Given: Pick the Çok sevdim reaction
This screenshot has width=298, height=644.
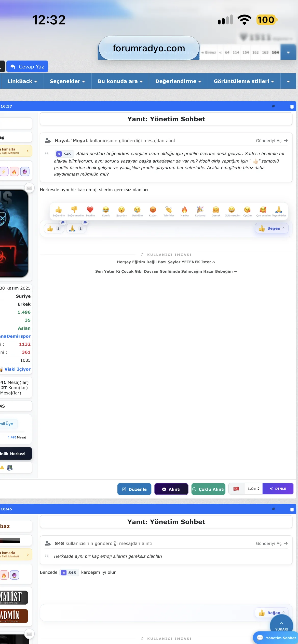Looking at the screenshot, I should 263,211.
